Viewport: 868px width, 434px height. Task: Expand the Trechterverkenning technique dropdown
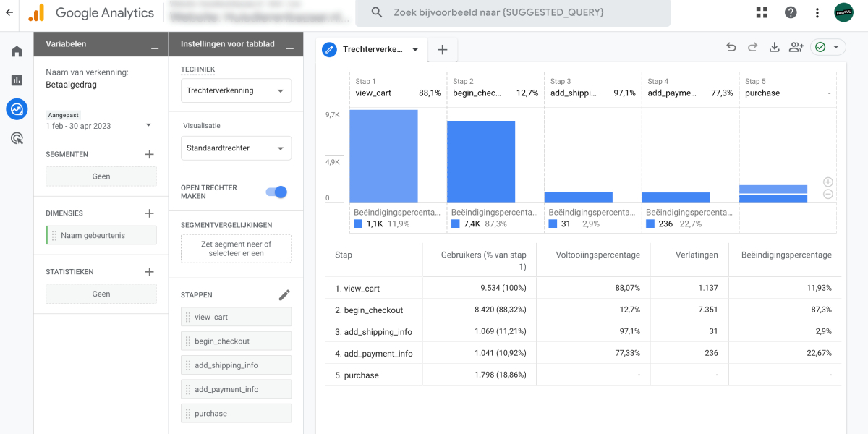(x=236, y=90)
